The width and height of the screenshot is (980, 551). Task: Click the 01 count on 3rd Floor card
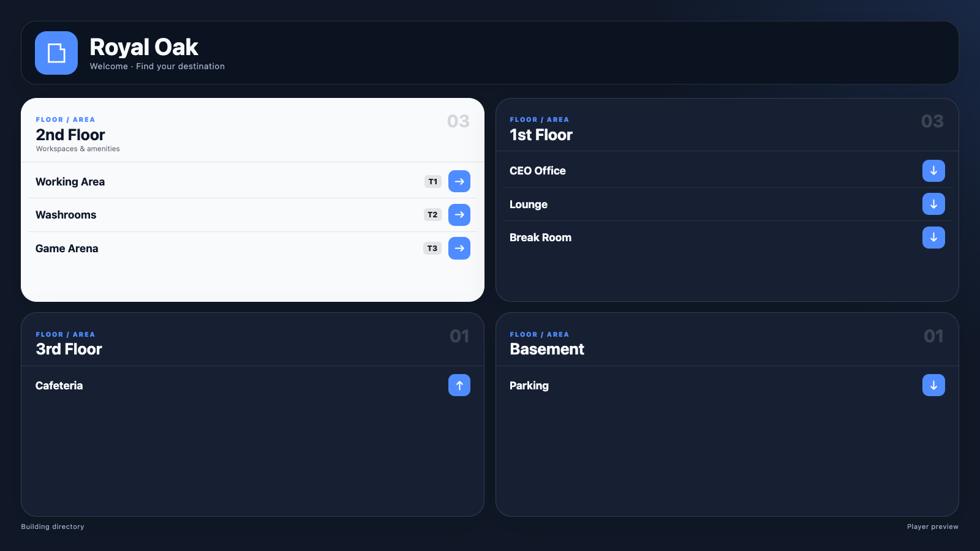pyautogui.click(x=459, y=336)
